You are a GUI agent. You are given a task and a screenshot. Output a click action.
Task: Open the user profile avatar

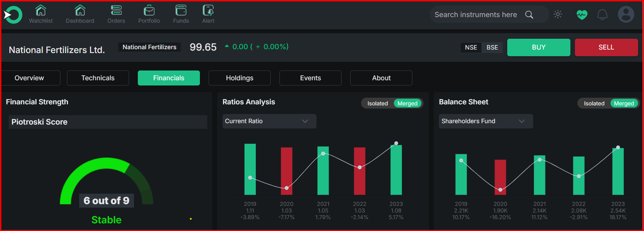coord(626,15)
